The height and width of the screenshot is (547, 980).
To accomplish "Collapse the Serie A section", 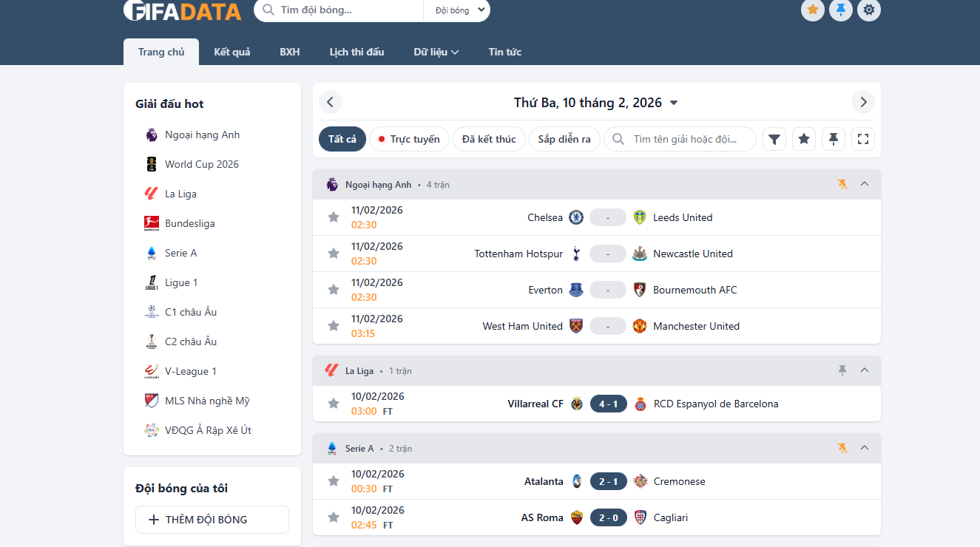I will (x=865, y=448).
